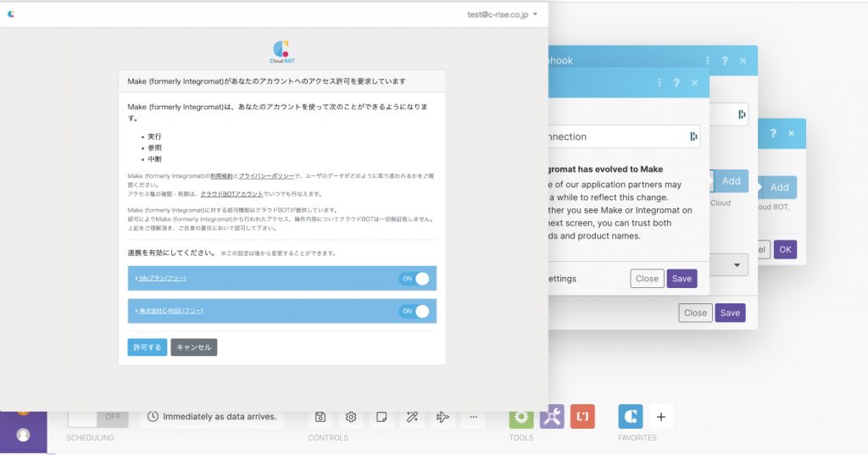The width and height of the screenshot is (868, 455).
Task: Click Save in the connection dialog
Action: point(682,279)
